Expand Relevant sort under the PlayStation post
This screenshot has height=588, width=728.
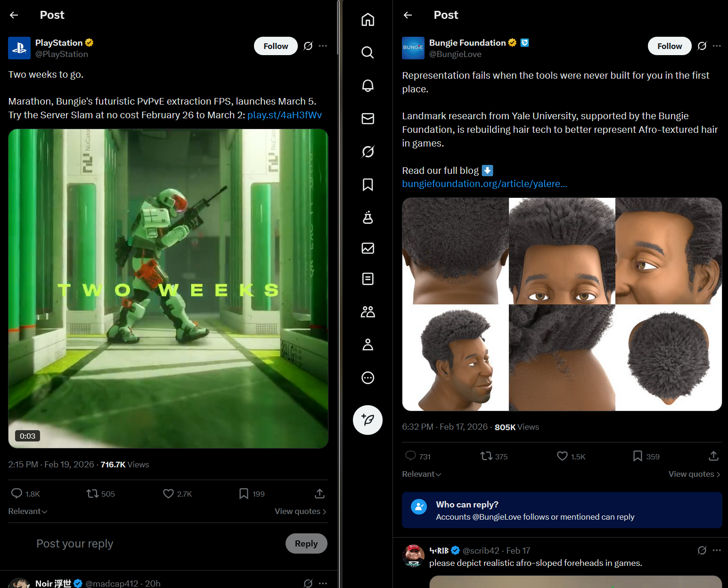[28, 511]
